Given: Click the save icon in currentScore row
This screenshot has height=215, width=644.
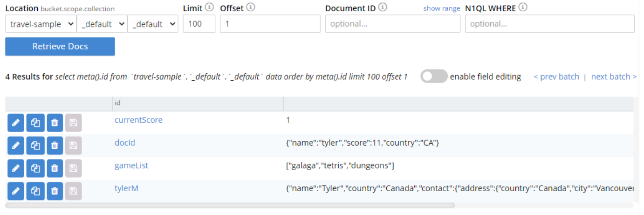Looking at the screenshot, I should 73,123.
